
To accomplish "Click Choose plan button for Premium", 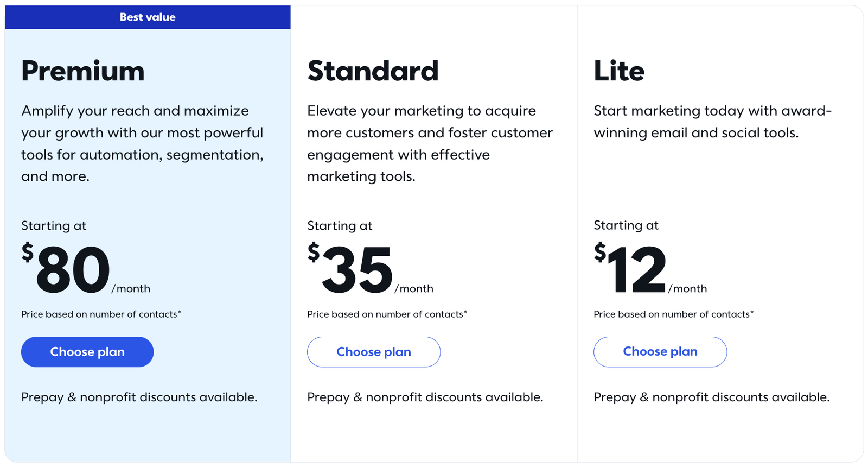I will pos(87,352).
